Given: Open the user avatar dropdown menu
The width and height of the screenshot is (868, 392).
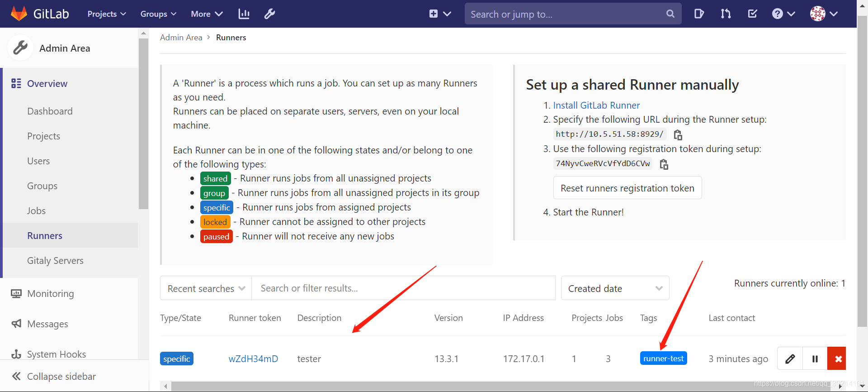Looking at the screenshot, I should (x=824, y=14).
